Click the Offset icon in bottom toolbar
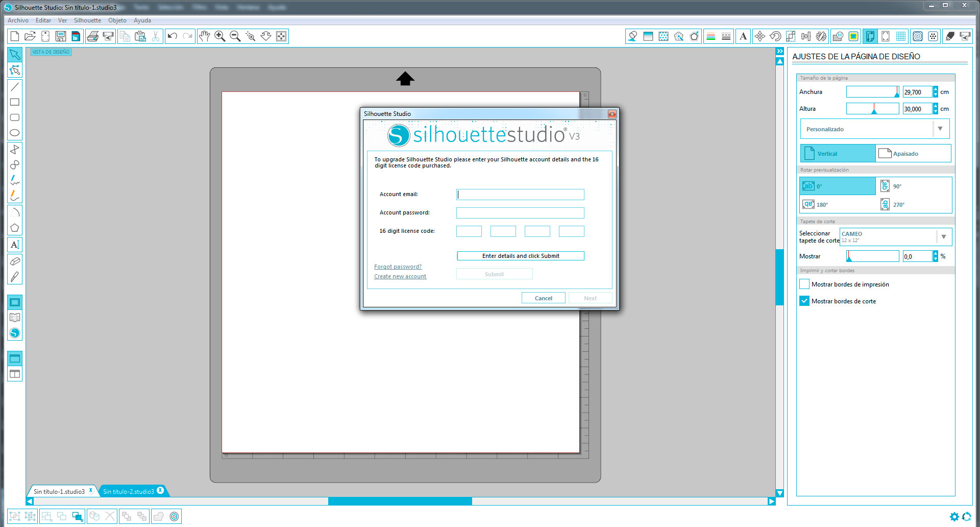Viewport: 980px width, 527px height. 174,516
